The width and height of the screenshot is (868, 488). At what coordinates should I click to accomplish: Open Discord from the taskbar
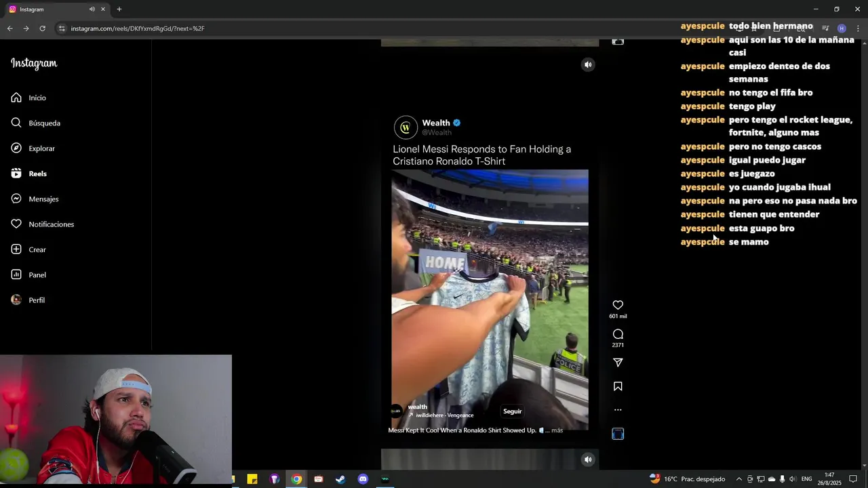(x=363, y=479)
